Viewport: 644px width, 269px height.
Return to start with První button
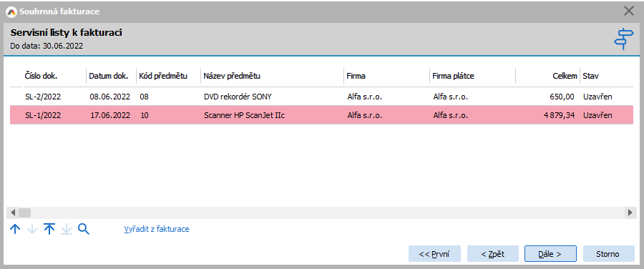pyautogui.click(x=434, y=254)
